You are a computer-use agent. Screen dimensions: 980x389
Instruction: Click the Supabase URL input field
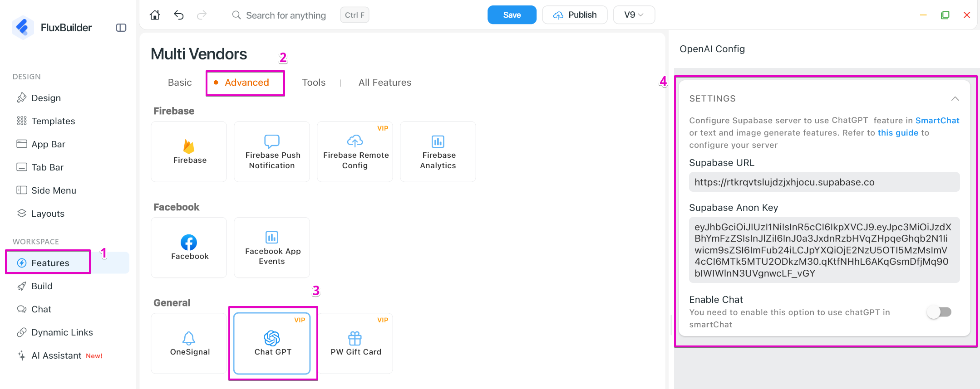coord(824,182)
